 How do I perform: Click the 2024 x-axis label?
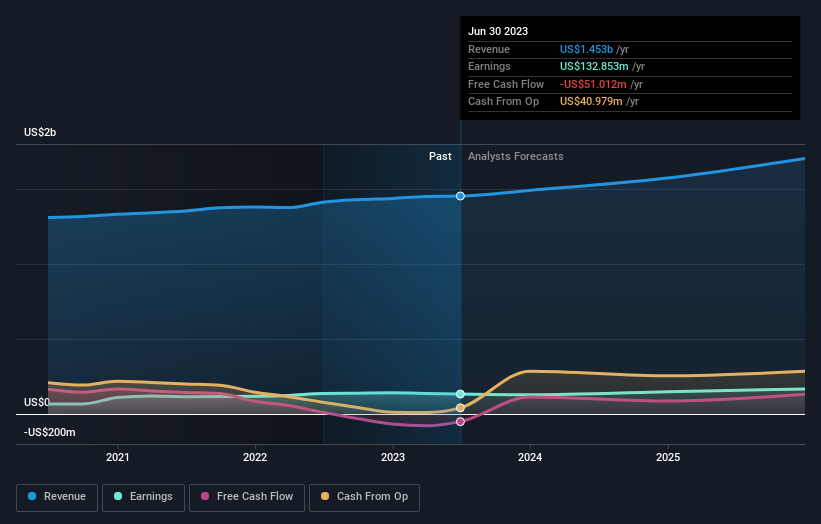tap(530, 457)
